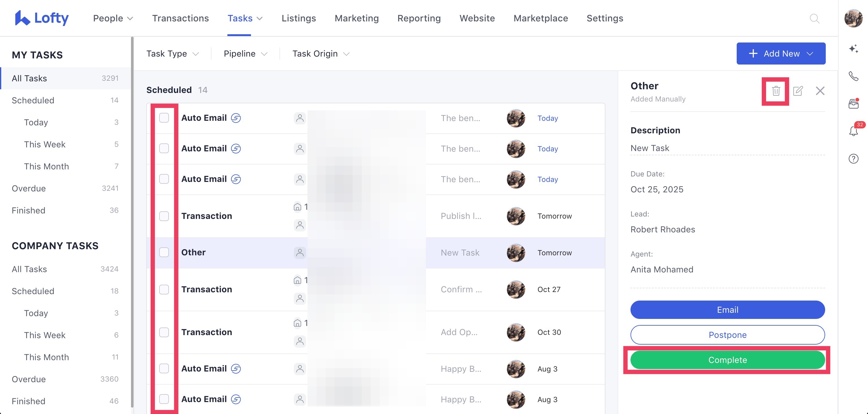
Task: Open the AI sparkle assistant icon
Action: pyautogui.click(x=853, y=49)
